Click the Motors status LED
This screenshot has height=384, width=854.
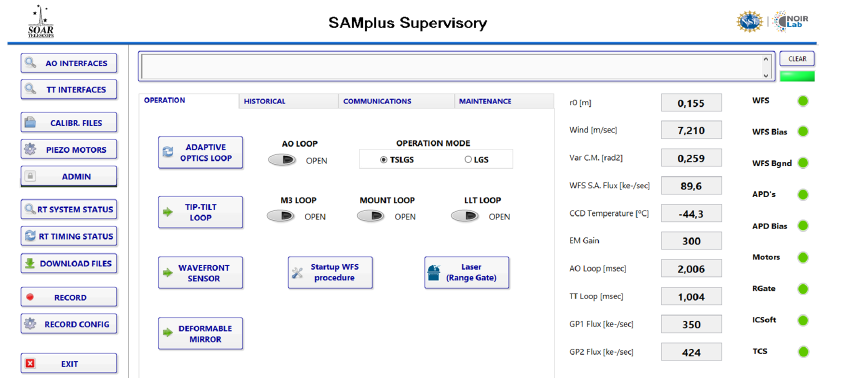pos(803,257)
